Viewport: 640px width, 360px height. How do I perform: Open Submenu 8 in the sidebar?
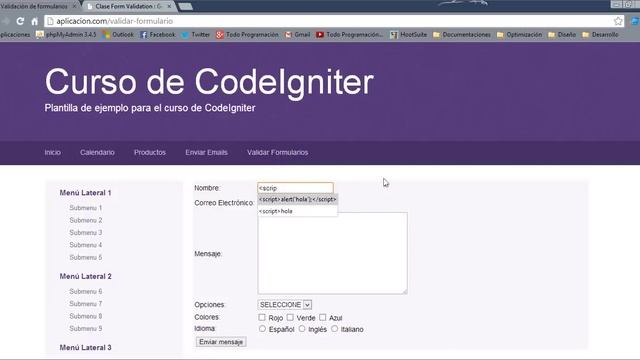[86, 316]
